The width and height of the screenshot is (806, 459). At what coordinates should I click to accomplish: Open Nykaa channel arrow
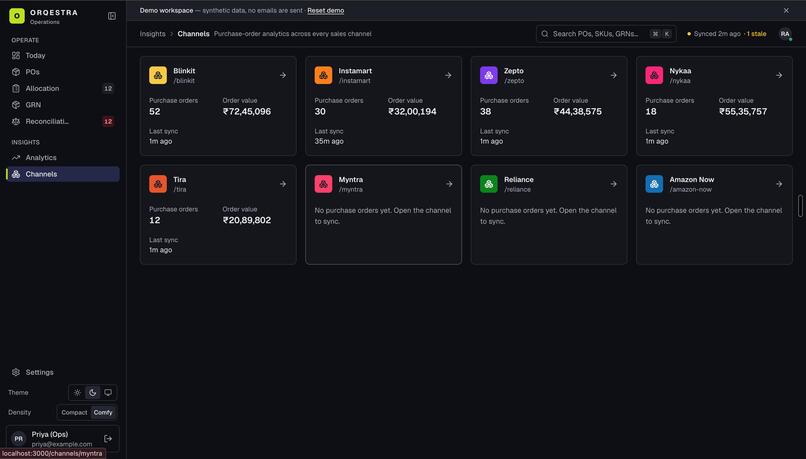(x=779, y=75)
